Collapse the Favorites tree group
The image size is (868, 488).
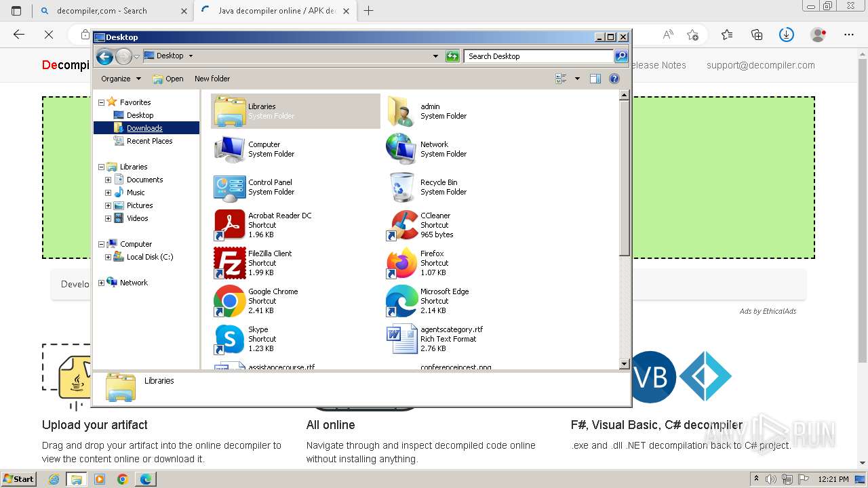point(101,102)
